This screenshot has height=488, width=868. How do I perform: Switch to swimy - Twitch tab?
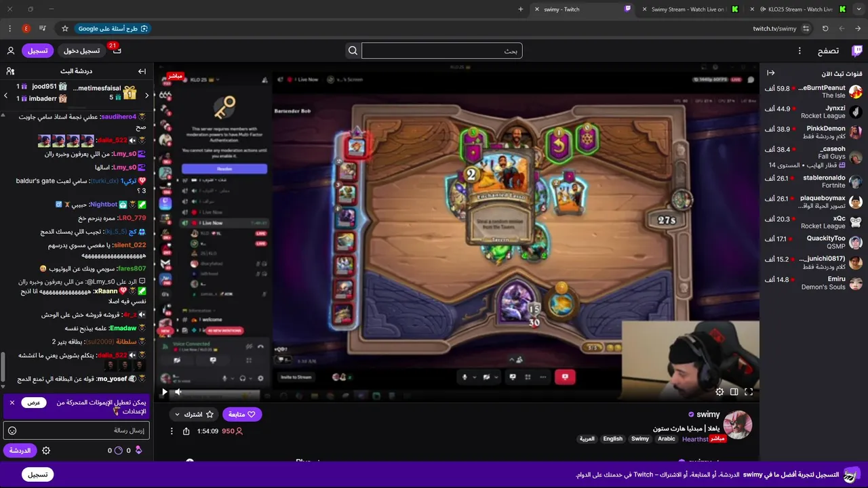(583, 9)
